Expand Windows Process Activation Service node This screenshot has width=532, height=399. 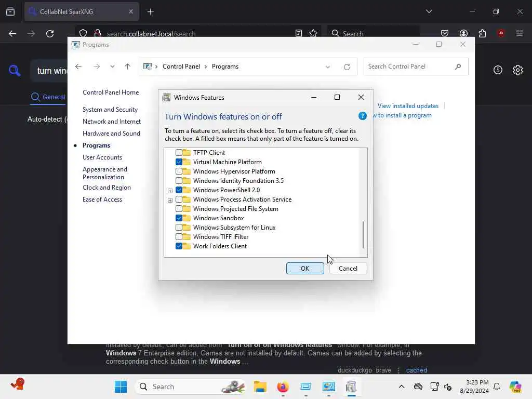point(170,200)
